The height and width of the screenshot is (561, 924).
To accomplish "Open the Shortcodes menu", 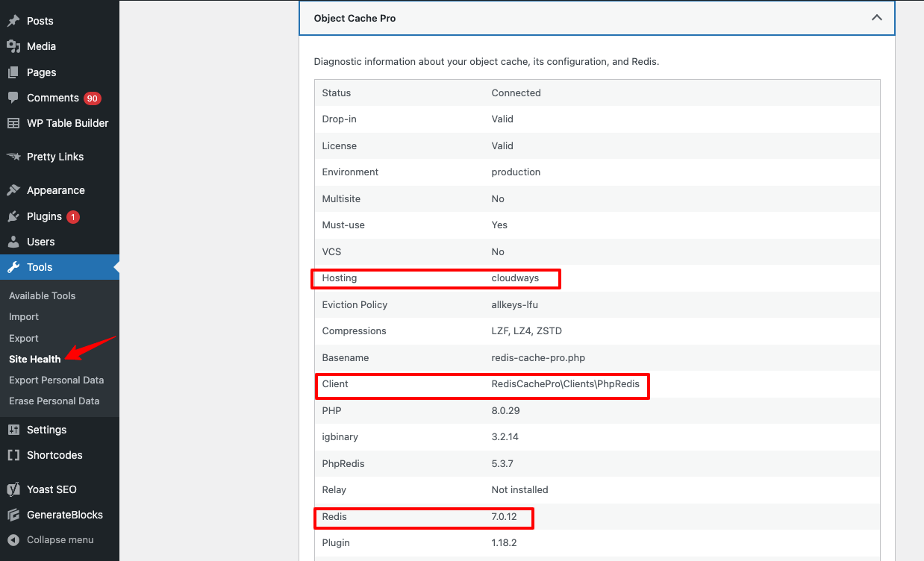I will pyautogui.click(x=60, y=455).
